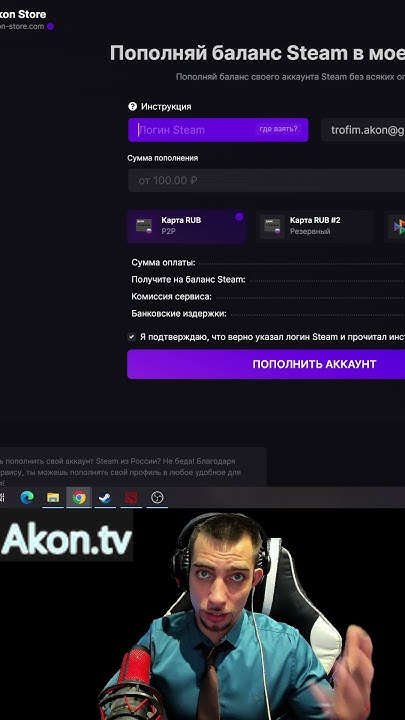Select Карта RUB #2 Резервный payment option
The height and width of the screenshot is (720, 405).
click(315, 226)
